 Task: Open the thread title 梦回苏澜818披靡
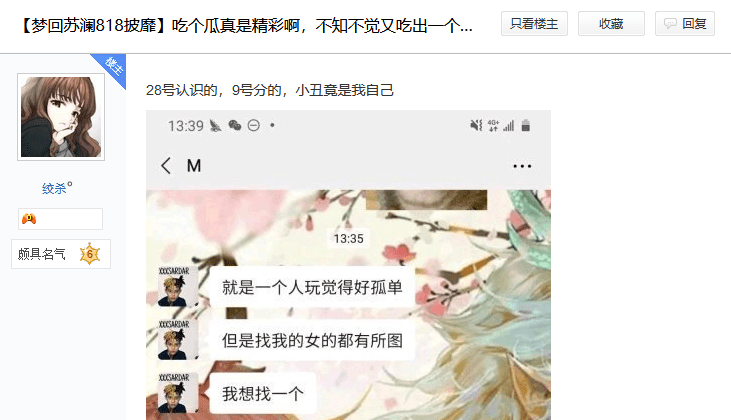245,25
